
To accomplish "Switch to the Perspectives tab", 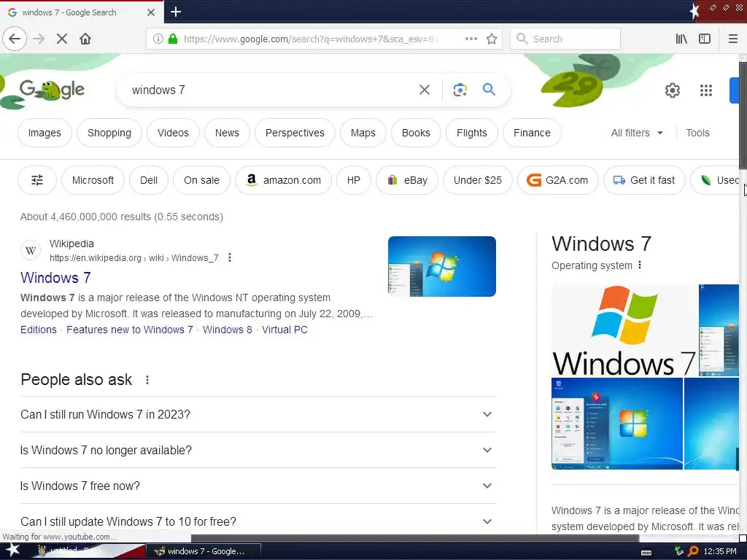I will [295, 133].
